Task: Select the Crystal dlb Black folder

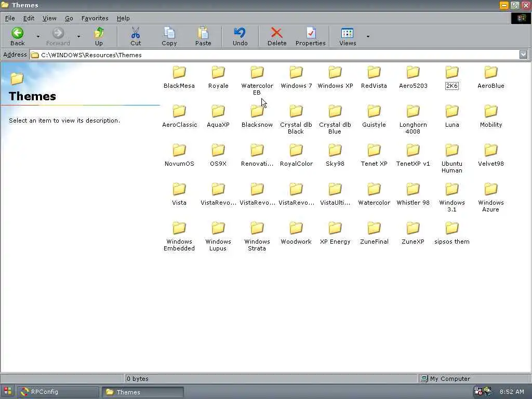Action: point(296,120)
